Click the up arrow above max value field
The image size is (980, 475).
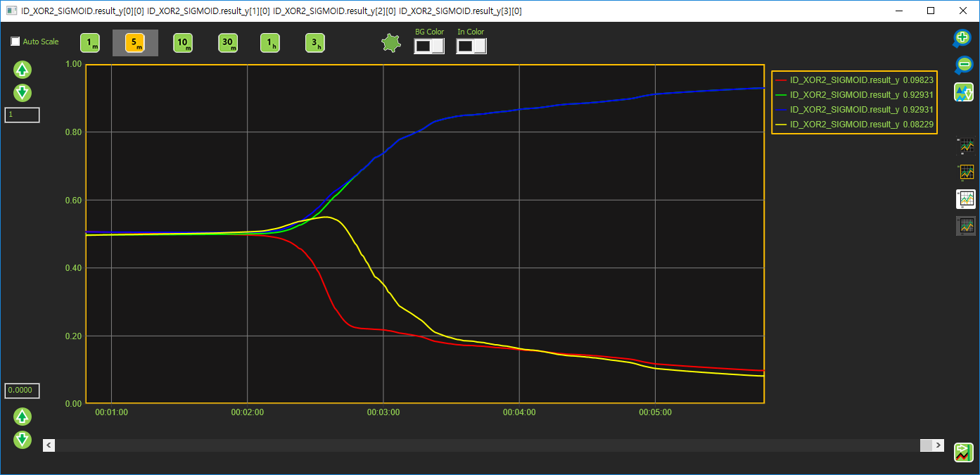23,70
